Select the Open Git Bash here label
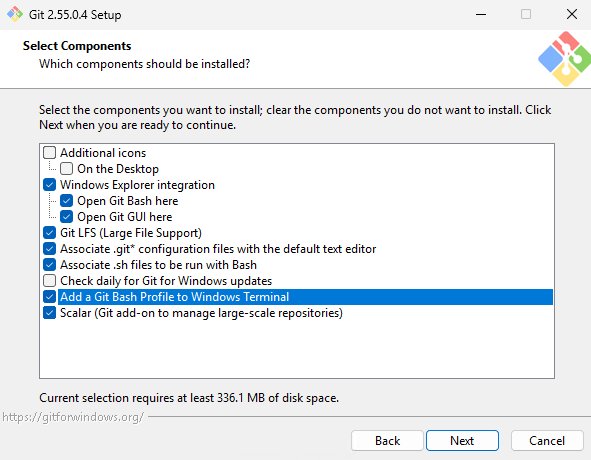This screenshot has width=591, height=460. 128,201
